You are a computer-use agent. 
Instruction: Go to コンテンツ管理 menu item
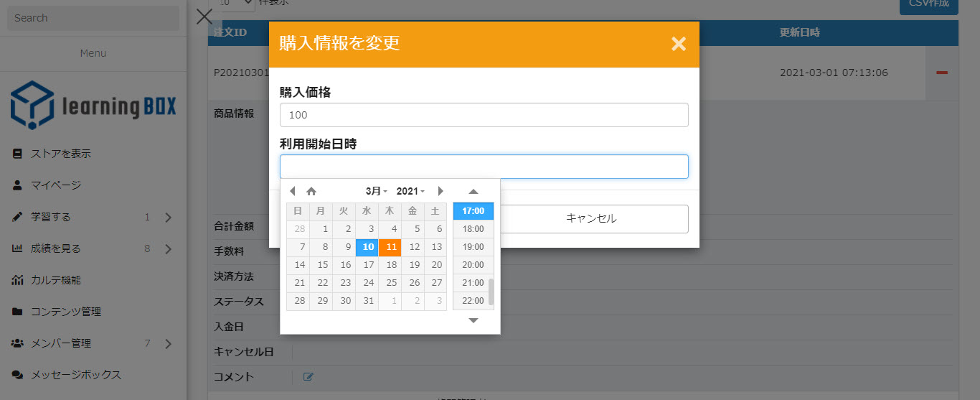tap(65, 312)
